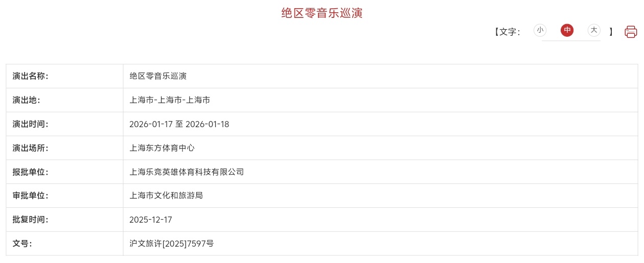The height and width of the screenshot is (263, 644).
Task: Click the red printer icon
Action: pos(631,32)
